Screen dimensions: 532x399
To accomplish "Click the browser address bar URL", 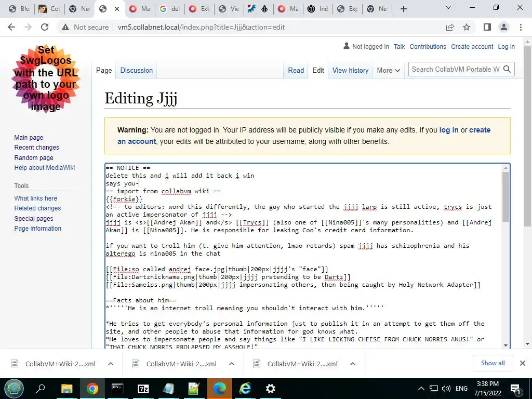I will pos(201,27).
